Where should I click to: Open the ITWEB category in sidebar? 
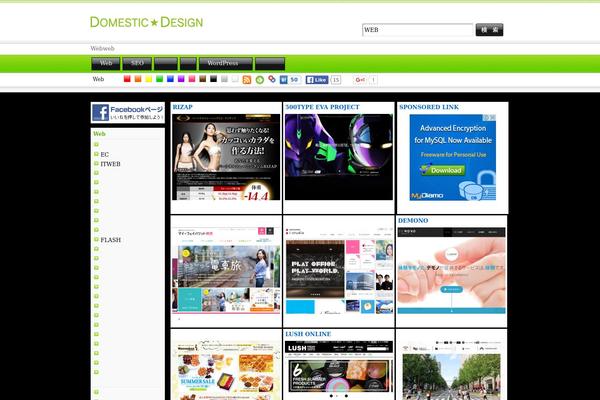(x=110, y=164)
